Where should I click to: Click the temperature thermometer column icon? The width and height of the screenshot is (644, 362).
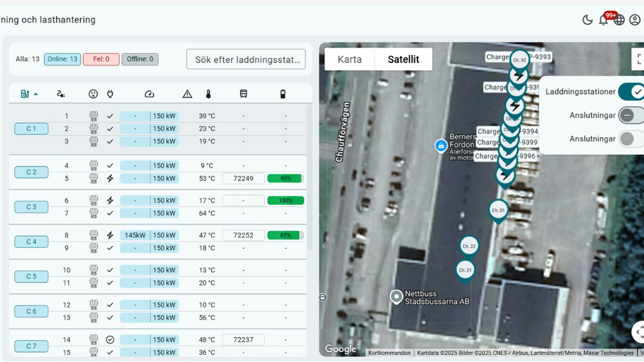[x=208, y=94]
